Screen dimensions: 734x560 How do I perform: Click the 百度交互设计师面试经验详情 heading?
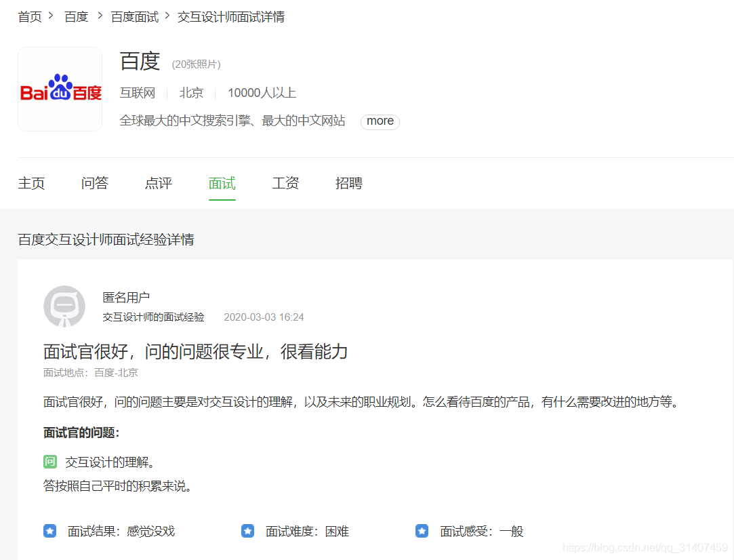[x=106, y=240]
